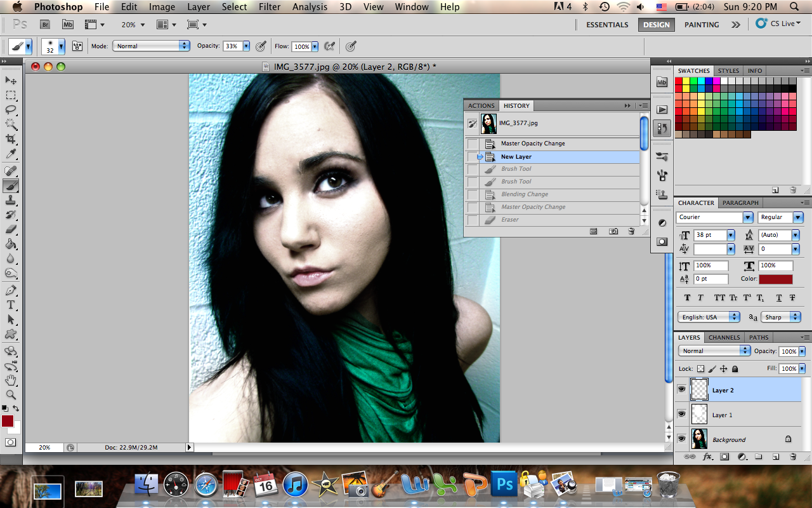Create new snapshot in History panel
Viewport: 812px width, 508px height.
[613, 232]
